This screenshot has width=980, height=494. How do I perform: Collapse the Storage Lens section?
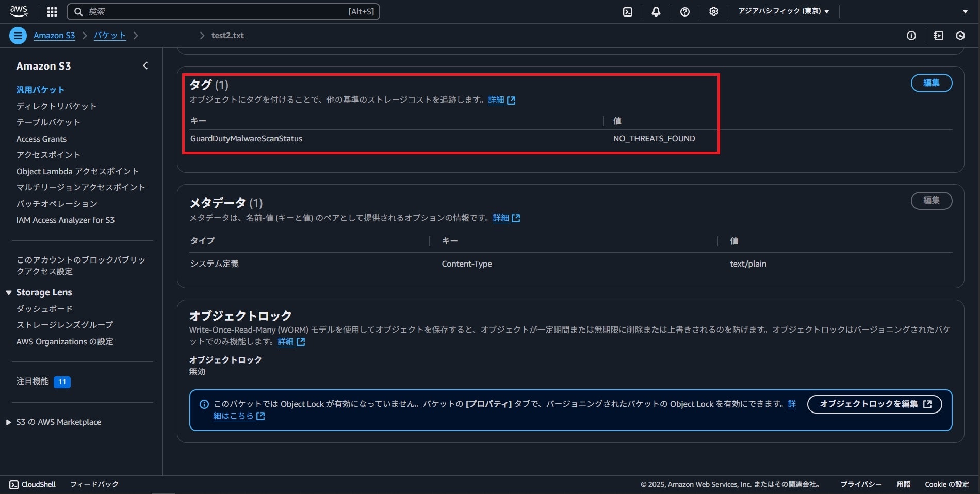click(x=8, y=292)
